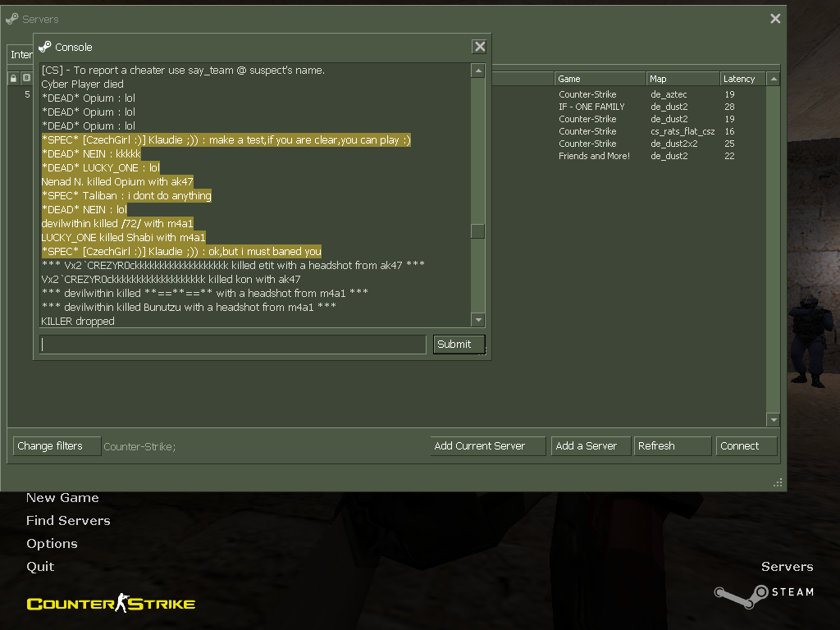This screenshot has height=630, width=840.
Task: Close the Console window
Action: click(x=479, y=47)
